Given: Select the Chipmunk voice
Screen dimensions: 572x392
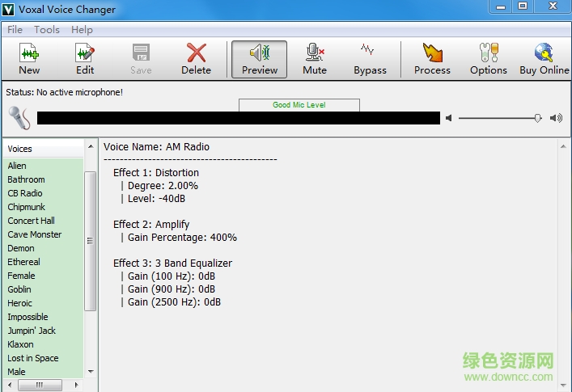Looking at the screenshot, I should click(x=44, y=207).
